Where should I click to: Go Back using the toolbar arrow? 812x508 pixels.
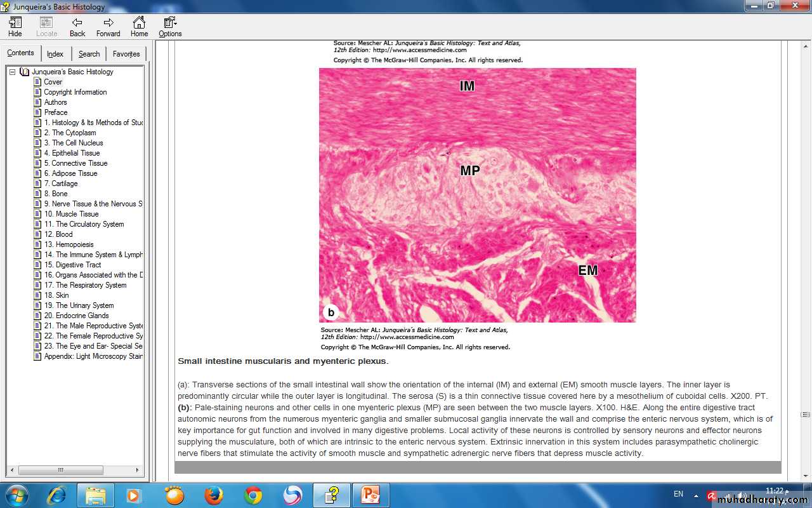click(x=77, y=27)
